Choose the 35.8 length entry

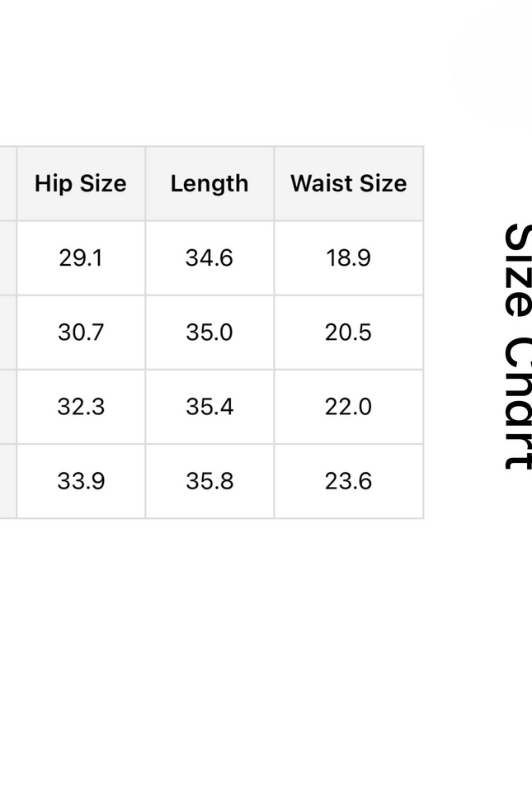[210, 480]
